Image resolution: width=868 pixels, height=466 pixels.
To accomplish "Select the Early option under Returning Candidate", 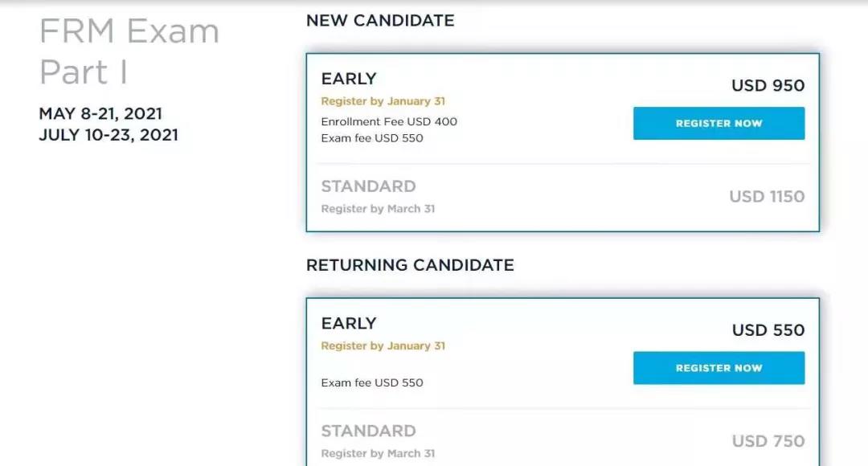I will pos(349,323).
